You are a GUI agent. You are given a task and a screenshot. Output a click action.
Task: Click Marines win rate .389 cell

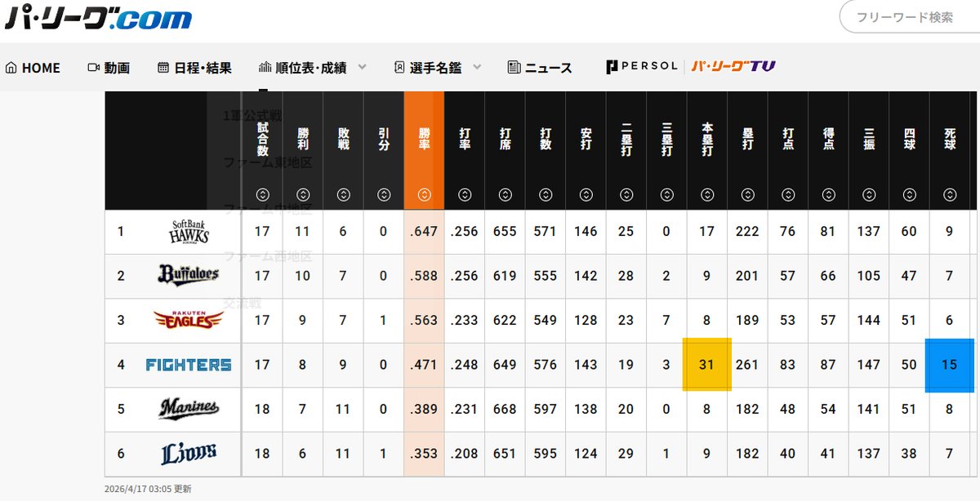pyautogui.click(x=424, y=409)
